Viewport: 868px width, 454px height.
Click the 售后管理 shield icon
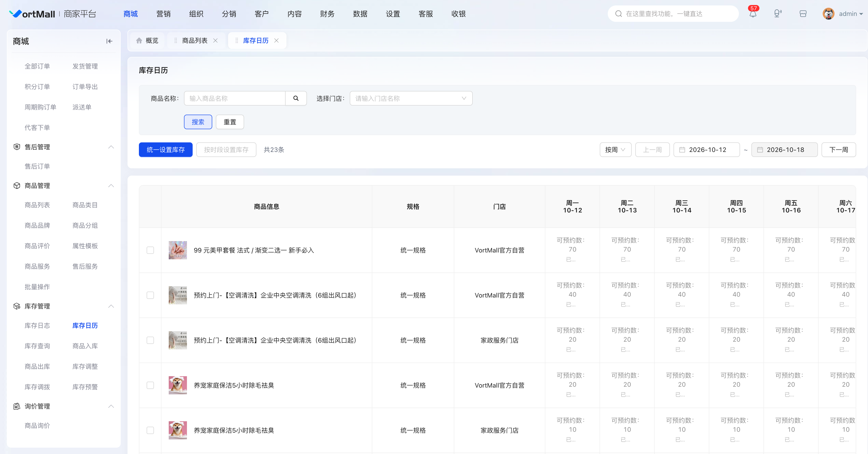point(17,147)
